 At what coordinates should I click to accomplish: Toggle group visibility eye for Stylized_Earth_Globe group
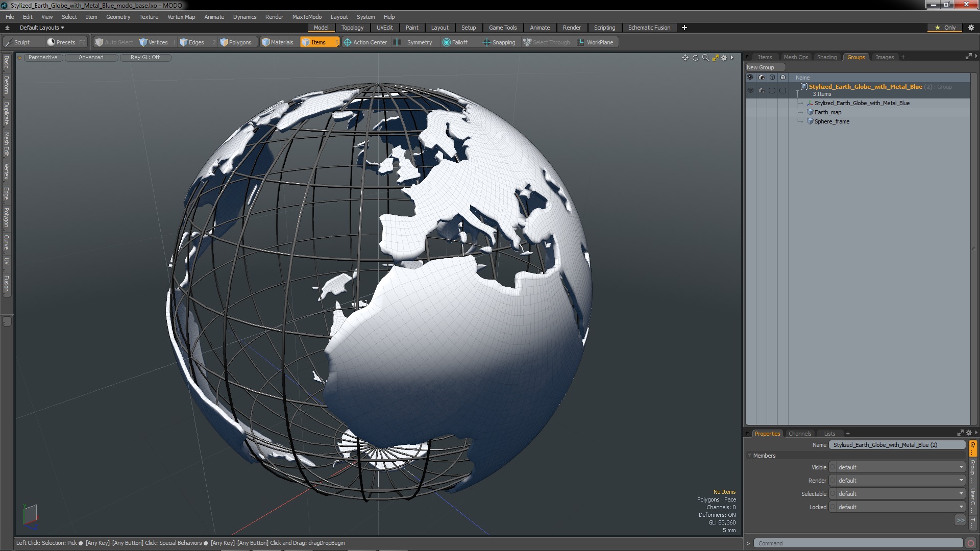click(750, 90)
